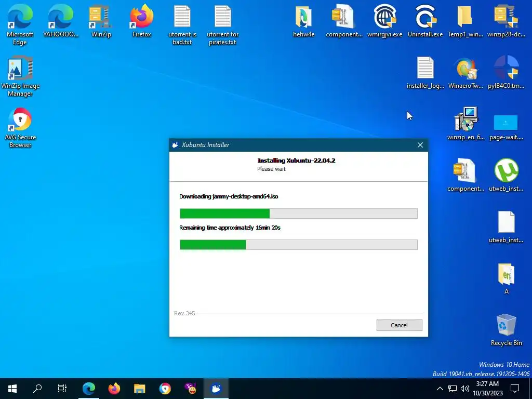Select the Recycle Bin
Screen dimensions: 532x399
pyautogui.click(x=506, y=329)
